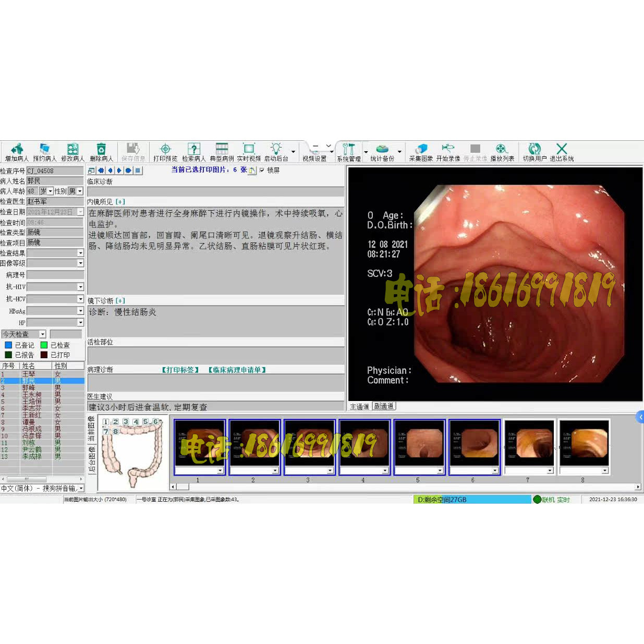Click the 退出系统 X icon
This screenshot has height=644, width=644.
coord(562,152)
